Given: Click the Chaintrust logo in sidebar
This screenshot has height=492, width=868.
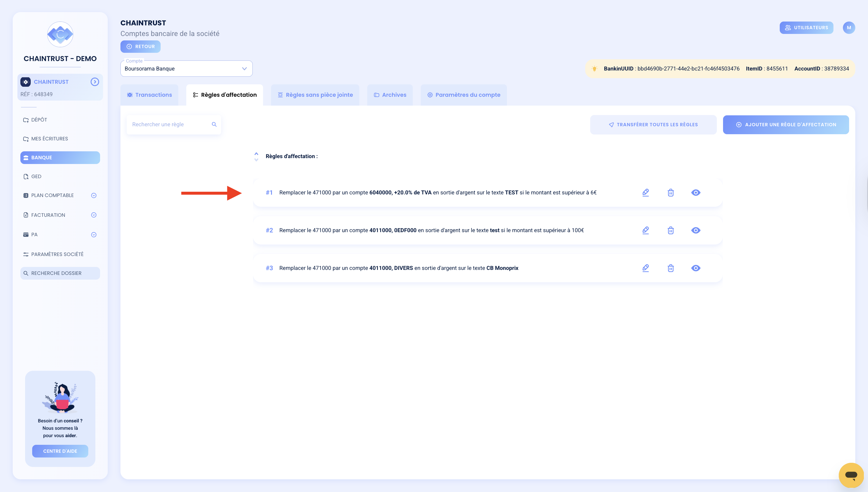Looking at the screenshot, I should pos(60,34).
